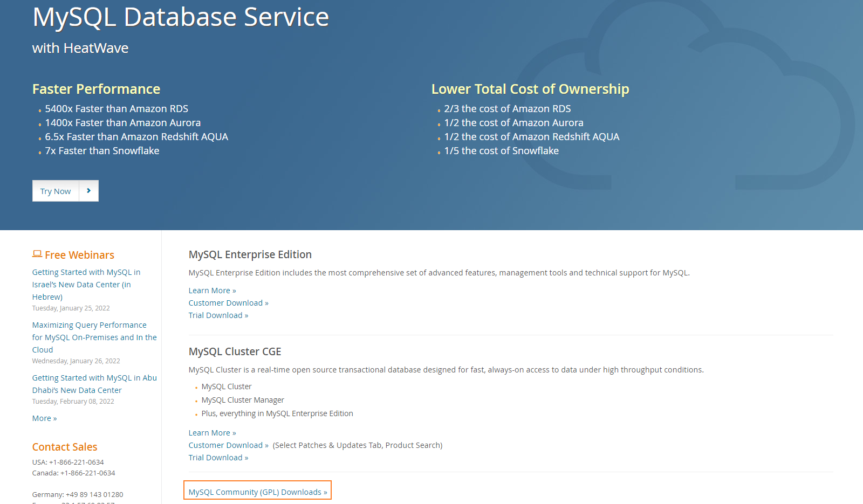The height and width of the screenshot is (504, 863).
Task: Click the Try Now button
Action: click(x=65, y=191)
